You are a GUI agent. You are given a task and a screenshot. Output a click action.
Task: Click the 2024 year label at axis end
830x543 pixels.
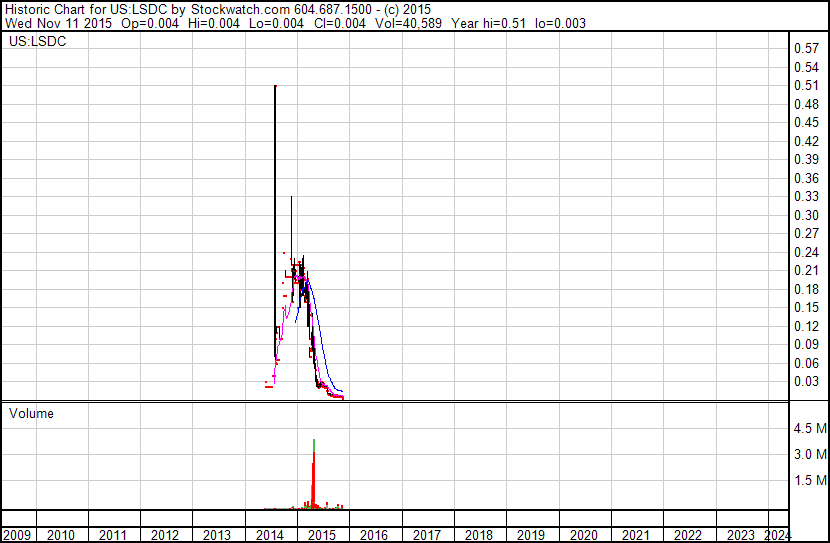777,535
